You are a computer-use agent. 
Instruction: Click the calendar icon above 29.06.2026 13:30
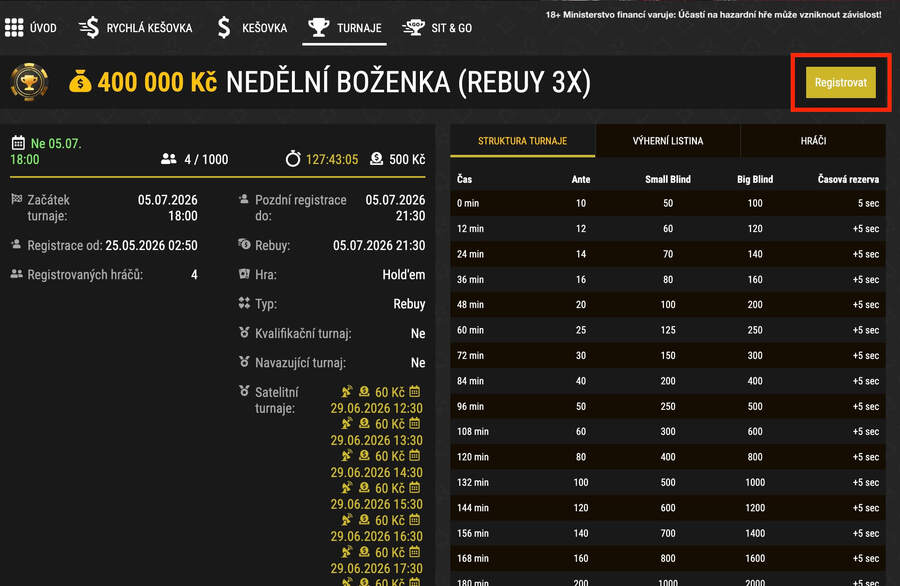414,424
